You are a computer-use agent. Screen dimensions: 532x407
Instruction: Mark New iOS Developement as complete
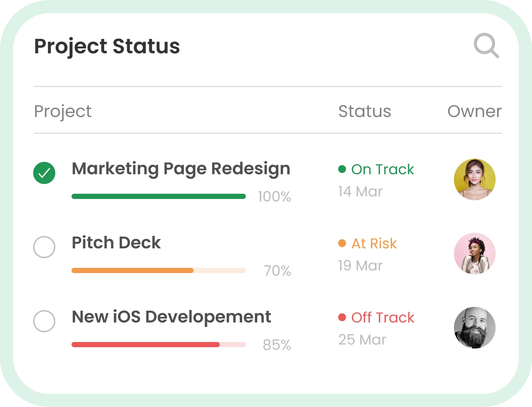pyautogui.click(x=44, y=321)
